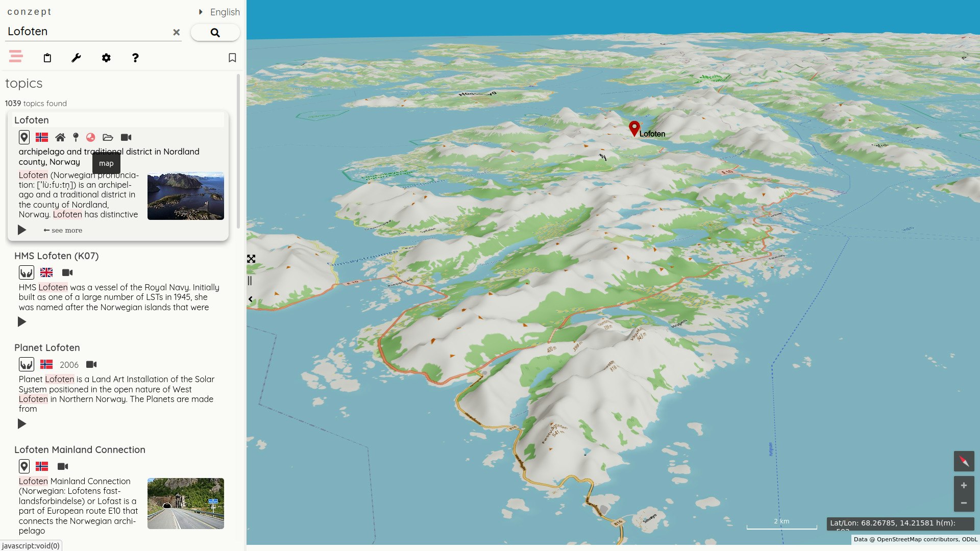Click the UK flag under HMS Lofoten

46,272
